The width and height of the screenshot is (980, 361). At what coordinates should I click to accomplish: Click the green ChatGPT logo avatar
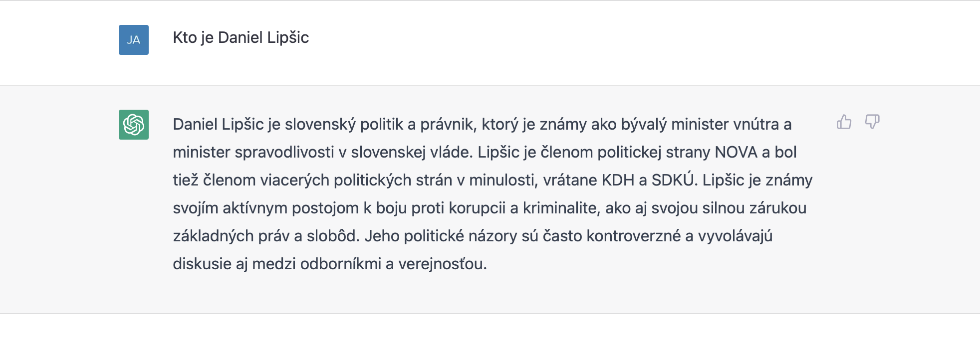click(x=134, y=125)
